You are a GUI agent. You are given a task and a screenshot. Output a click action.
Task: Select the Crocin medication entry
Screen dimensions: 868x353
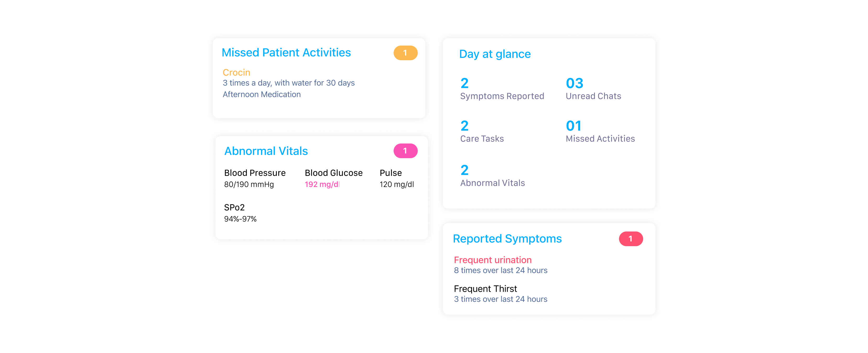click(236, 73)
